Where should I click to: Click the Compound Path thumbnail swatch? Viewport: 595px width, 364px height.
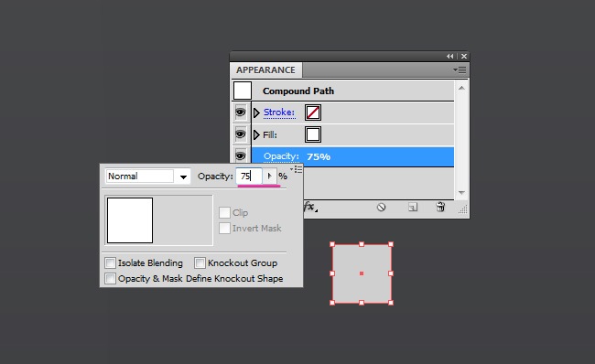243,91
